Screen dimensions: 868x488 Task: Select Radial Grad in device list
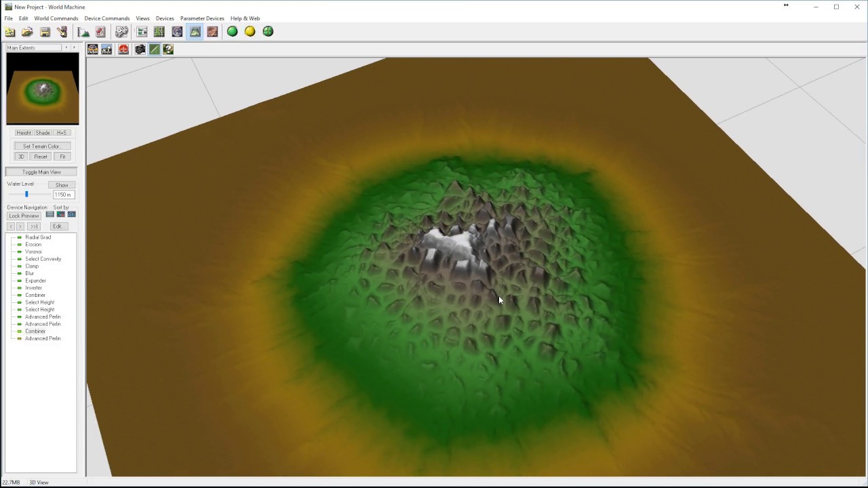[x=38, y=237]
